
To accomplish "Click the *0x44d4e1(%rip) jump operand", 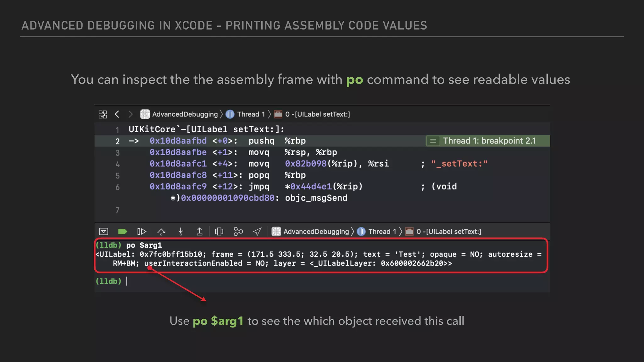I will click(x=324, y=187).
